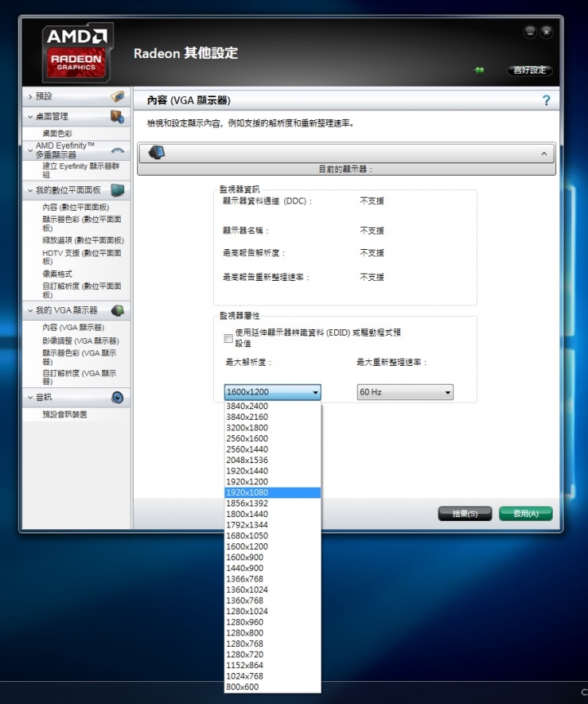Viewport: 588px width, 704px height.
Task: Expand the 預設 section
Action: pyautogui.click(x=30, y=96)
